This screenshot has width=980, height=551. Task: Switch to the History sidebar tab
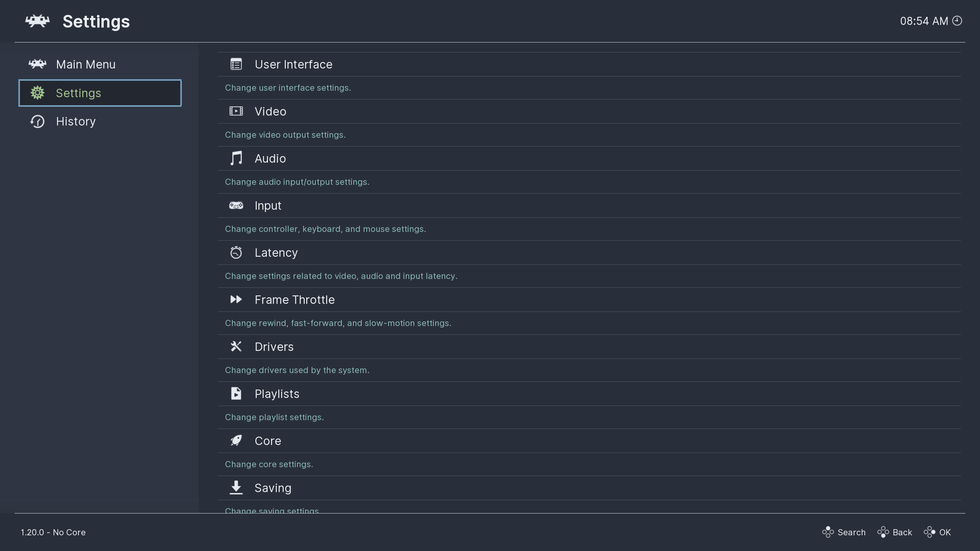100,121
